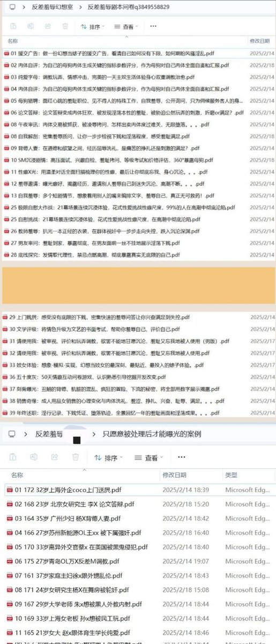Select file name starting 02 168 in 案例 window

tap(74, 504)
